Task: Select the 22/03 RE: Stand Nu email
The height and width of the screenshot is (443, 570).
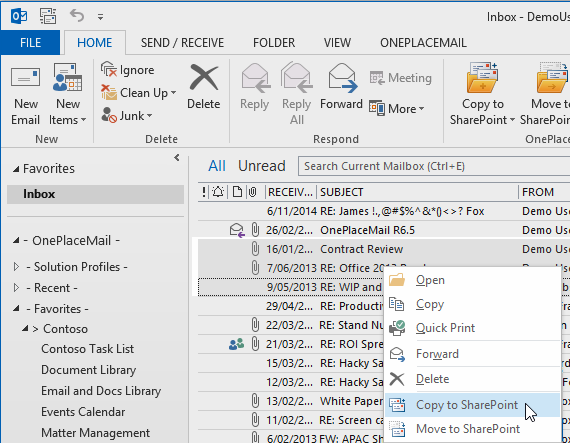Action: pos(291,325)
